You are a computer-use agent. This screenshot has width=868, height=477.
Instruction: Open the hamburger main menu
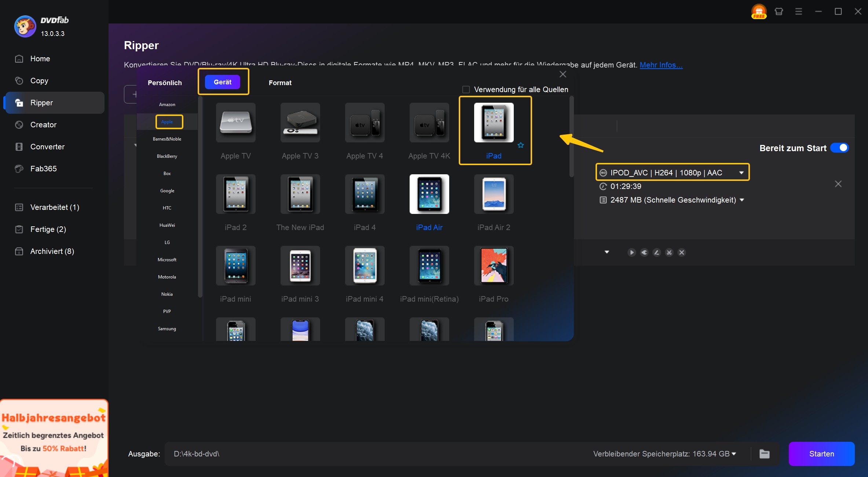pyautogui.click(x=799, y=11)
